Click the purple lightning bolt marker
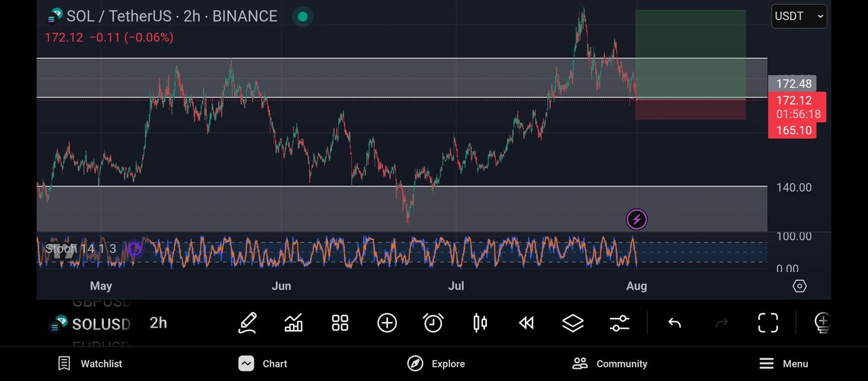This screenshot has height=381, width=868. click(637, 220)
